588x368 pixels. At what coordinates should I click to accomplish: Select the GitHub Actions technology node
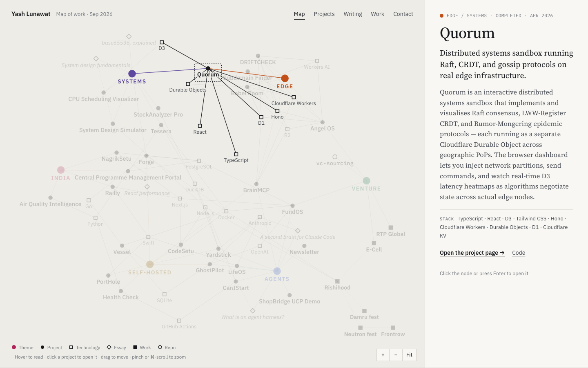coord(179,321)
